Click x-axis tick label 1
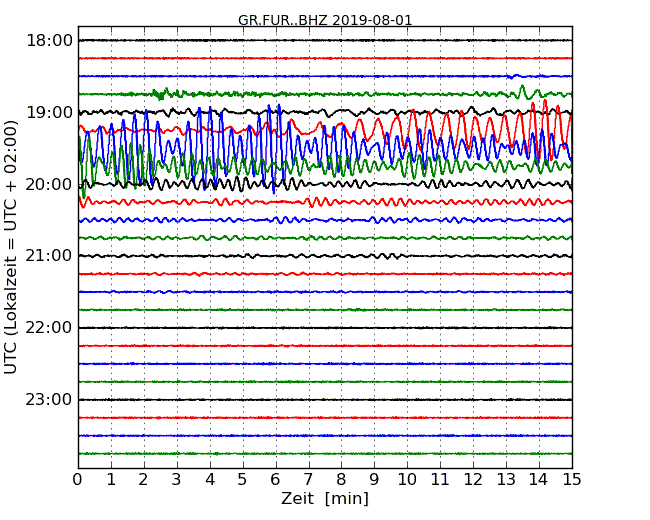 coord(111,479)
